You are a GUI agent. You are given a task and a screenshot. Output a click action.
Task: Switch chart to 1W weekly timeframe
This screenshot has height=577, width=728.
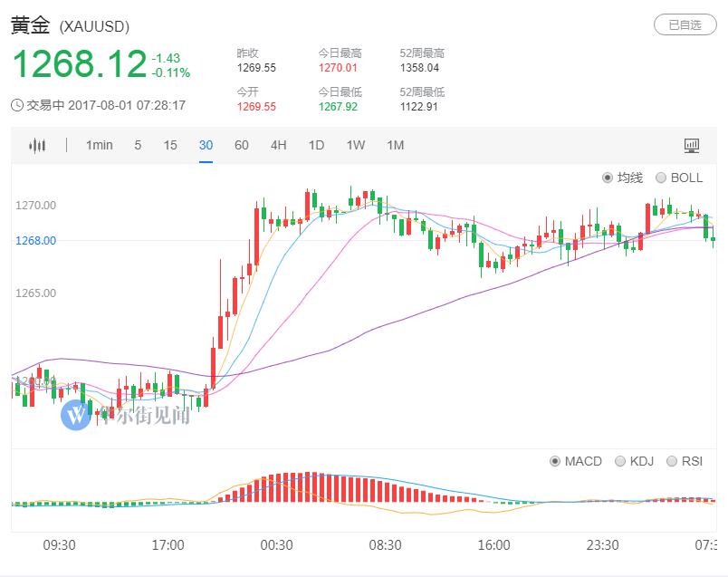click(354, 145)
